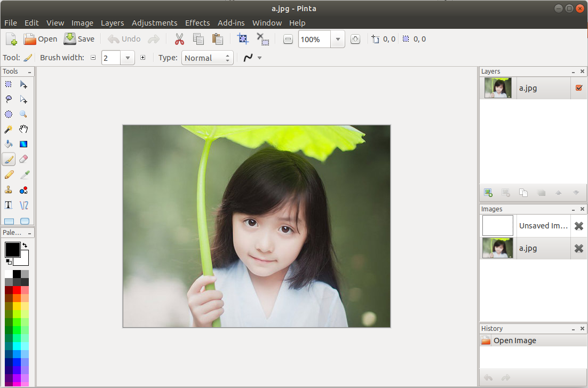Viewport: 588px width, 388px height.
Task: Open the Adjustments menu
Action: click(x=155, y=23)
